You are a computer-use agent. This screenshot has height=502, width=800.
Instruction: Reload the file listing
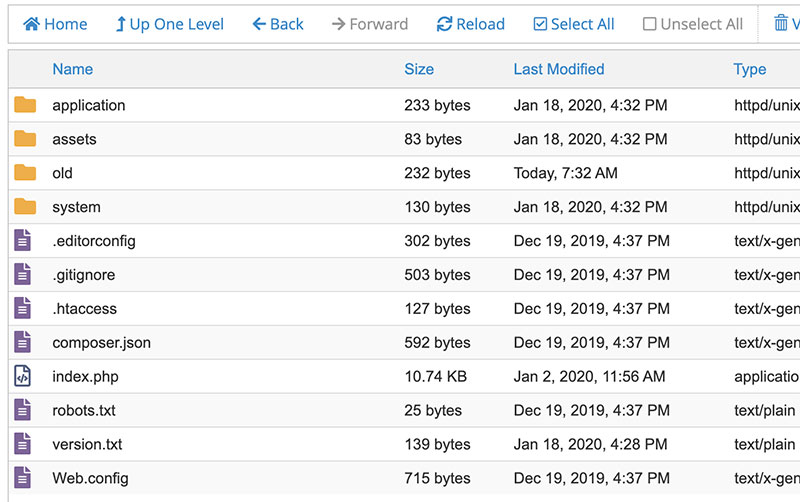tap(471, 24)
